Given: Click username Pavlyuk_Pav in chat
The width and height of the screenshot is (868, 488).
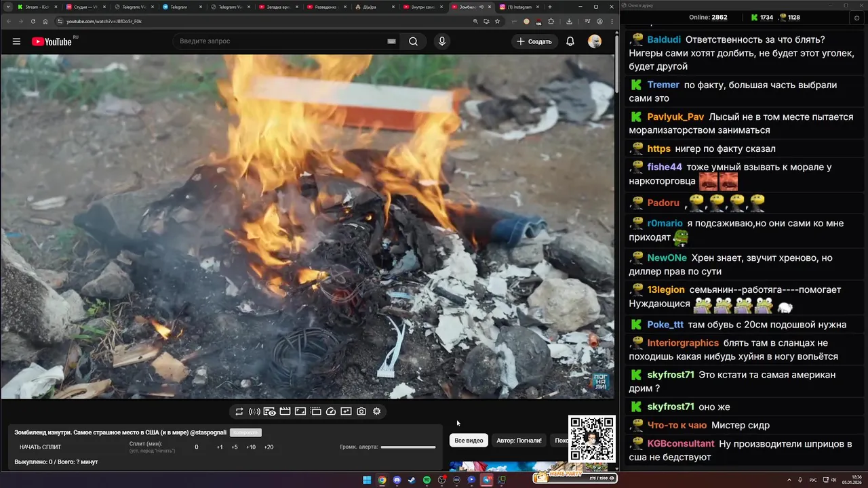Looking at the screenshot, I should tap(675, 117).
